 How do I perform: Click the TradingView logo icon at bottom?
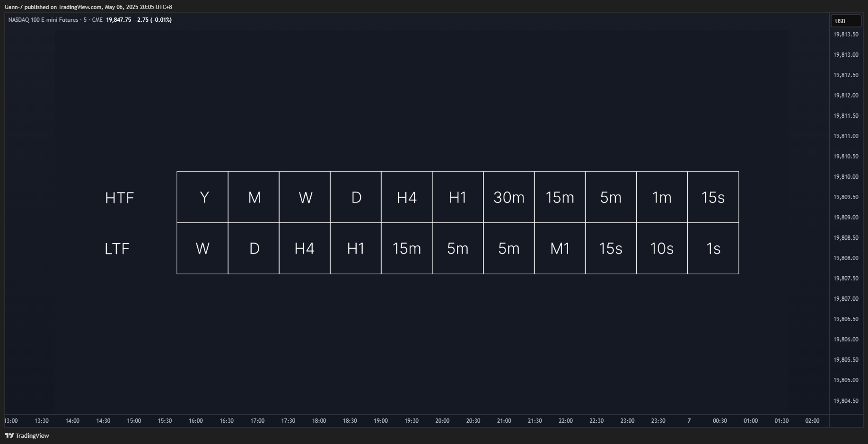pos(9,435)
